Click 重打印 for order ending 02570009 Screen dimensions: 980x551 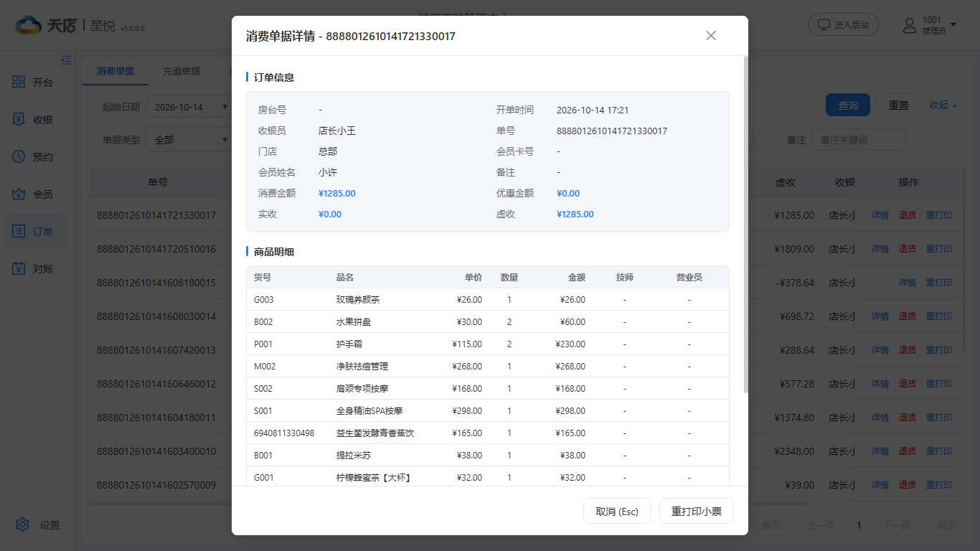tap(938, 485)
